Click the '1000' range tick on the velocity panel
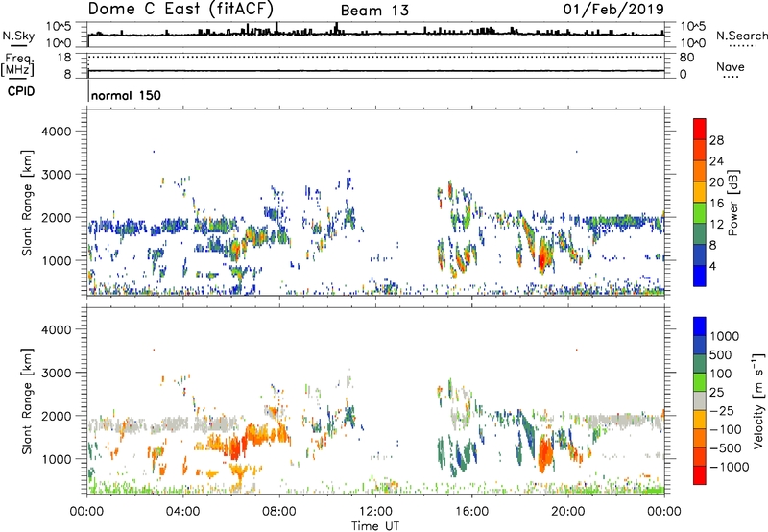The image size is (768, 532). point(56,459)
